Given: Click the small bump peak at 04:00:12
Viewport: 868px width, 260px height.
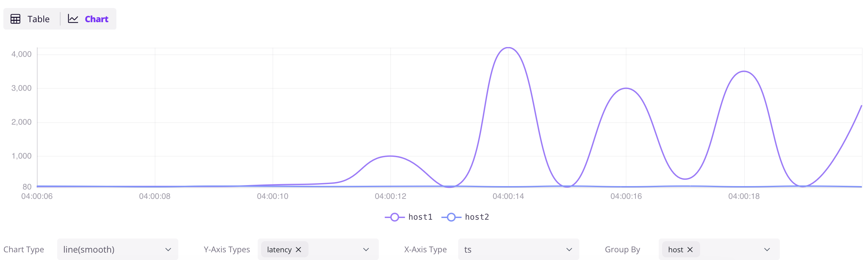Looking at the screenshot, I should [x=390, y=156].
